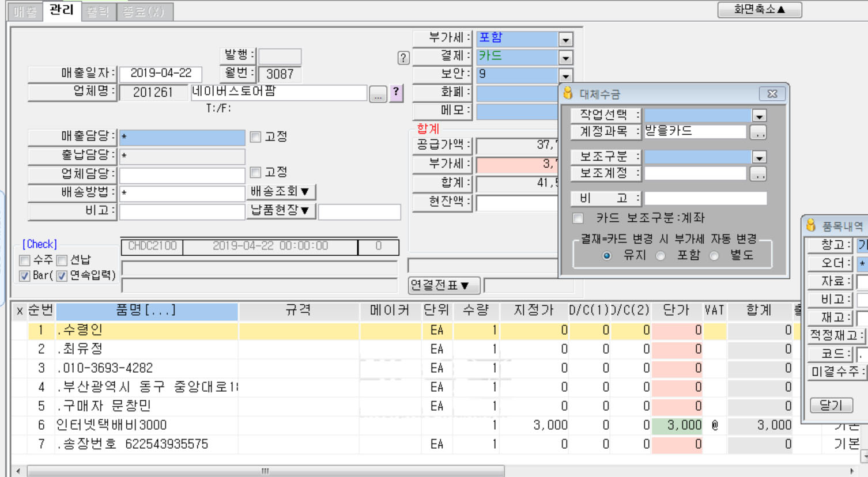The width and height of the screenshot is (868, 477).
Task: Check the 카드 보조구분:계좌 checkbox
Action: 578,218
